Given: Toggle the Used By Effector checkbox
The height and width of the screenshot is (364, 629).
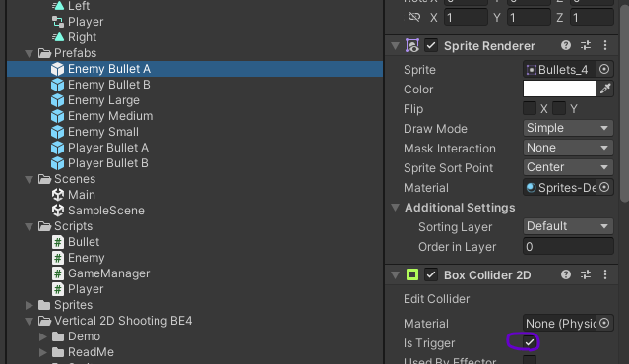Looking at the screenshot, I should pos(530,360).
